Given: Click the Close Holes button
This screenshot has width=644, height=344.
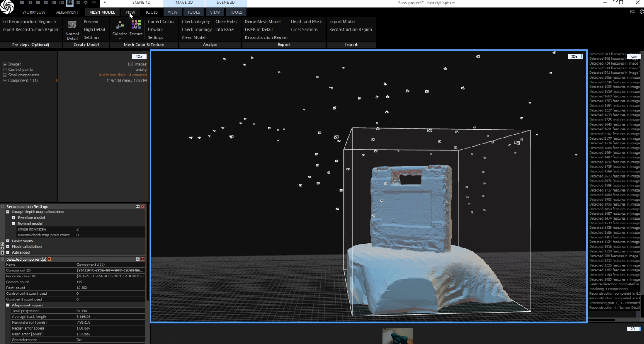Looking at the screenshot, I should [226, 22].
